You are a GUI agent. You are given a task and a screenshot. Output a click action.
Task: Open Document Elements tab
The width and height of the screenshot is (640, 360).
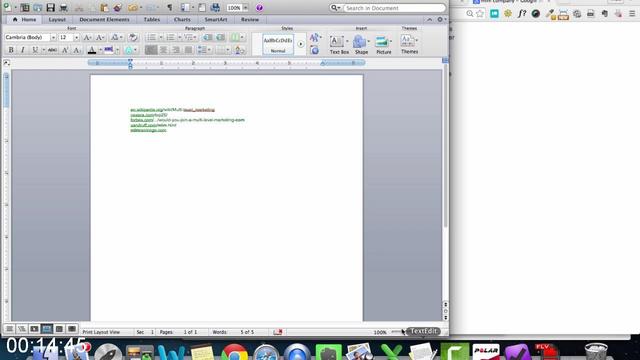pos(104,20)
